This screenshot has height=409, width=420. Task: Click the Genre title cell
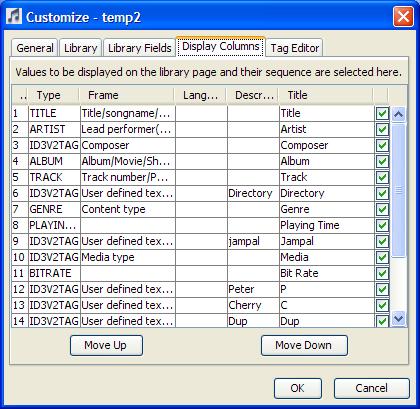click(x=327, y=209)
